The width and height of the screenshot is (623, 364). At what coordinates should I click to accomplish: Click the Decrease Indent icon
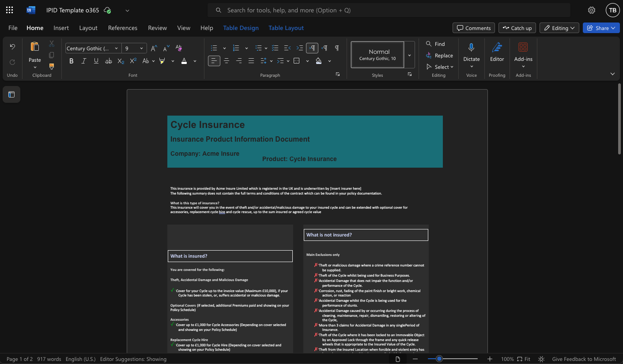[287, 48]
